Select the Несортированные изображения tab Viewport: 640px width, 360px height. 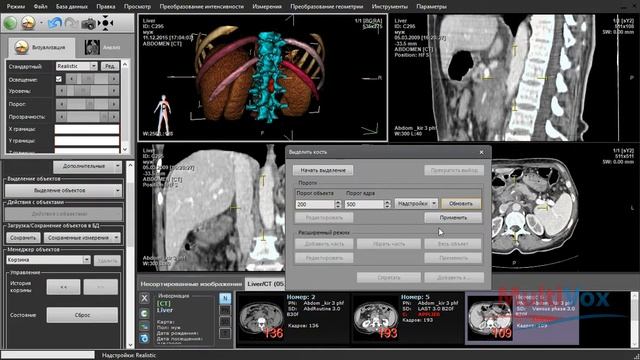[191, 284]
